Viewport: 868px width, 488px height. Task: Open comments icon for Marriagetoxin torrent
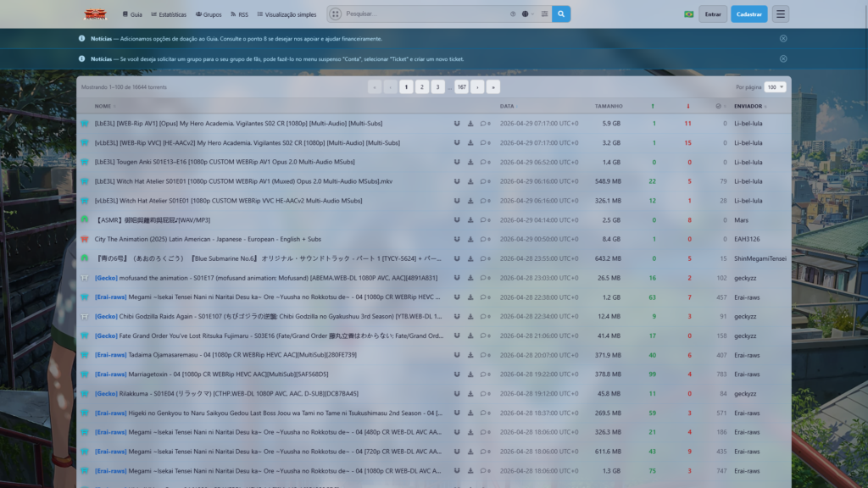pyautogui.click(x=485, y=374)
